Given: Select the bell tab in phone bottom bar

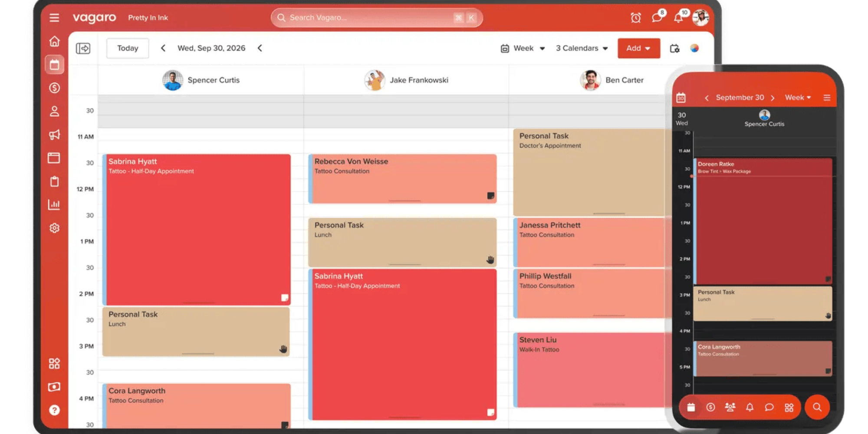Looking at the screenshot, I should coord(750,407).
